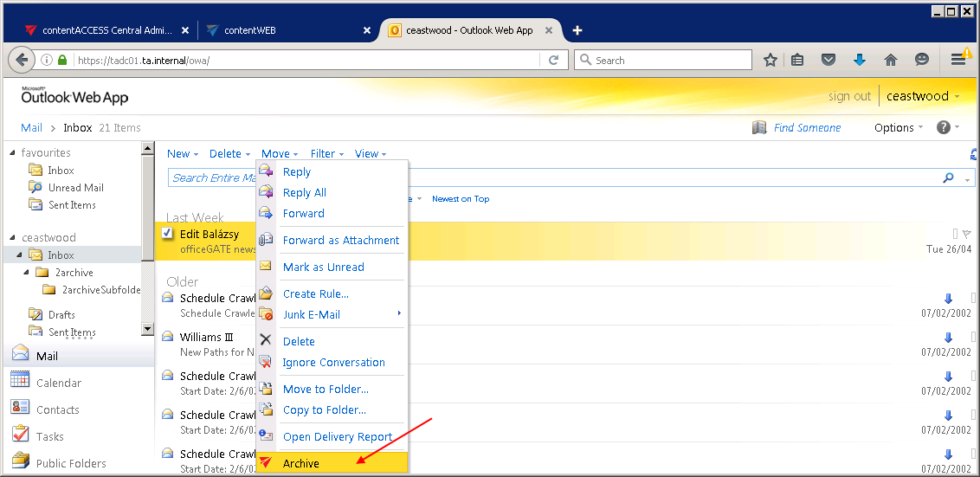Open the Firefox downloads arrow
The width and height of the screenshot is (980, 477).
pyautogui.click(x=860, y=60)
